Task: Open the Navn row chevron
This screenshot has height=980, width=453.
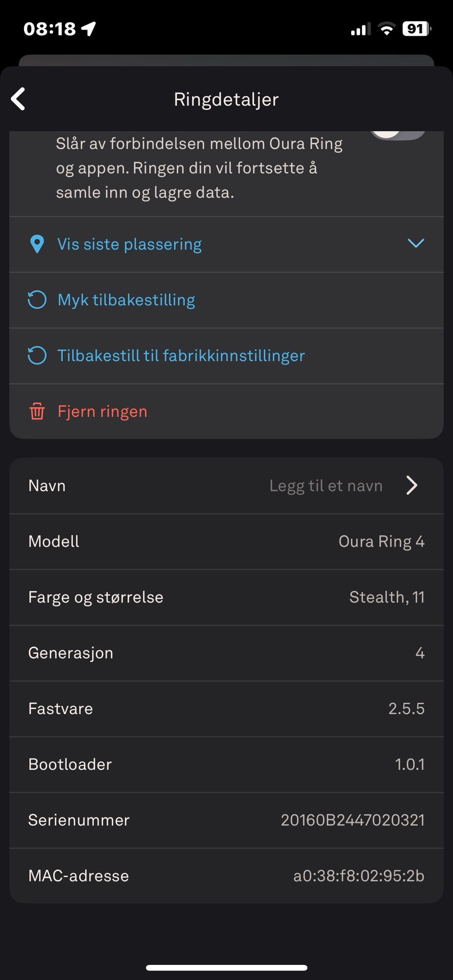Action: 412,485
